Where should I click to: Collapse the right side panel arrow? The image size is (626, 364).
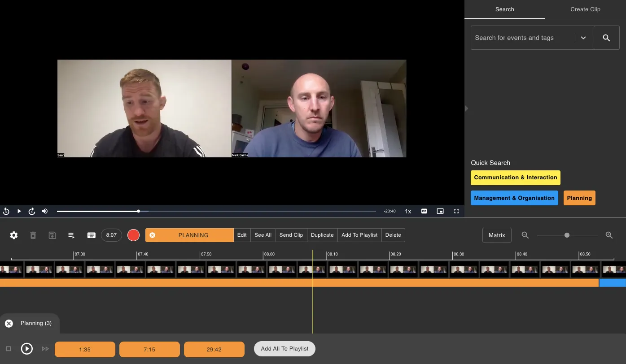point(467,108)
